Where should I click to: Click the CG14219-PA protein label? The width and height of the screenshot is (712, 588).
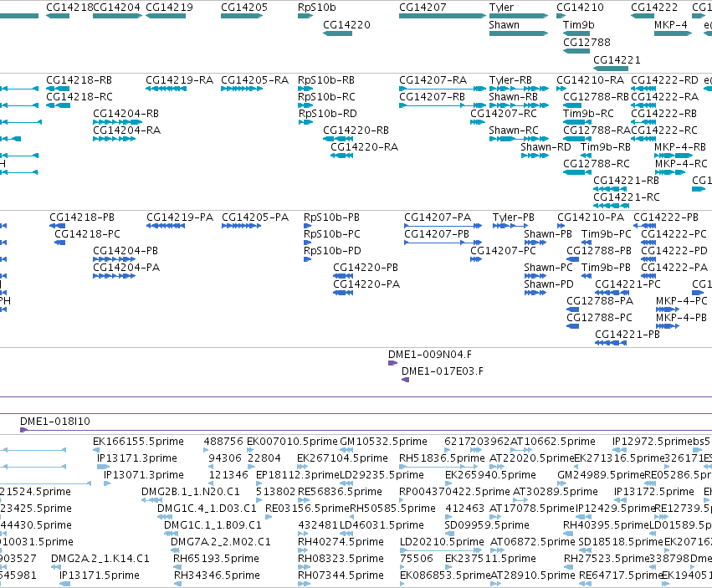180,218
